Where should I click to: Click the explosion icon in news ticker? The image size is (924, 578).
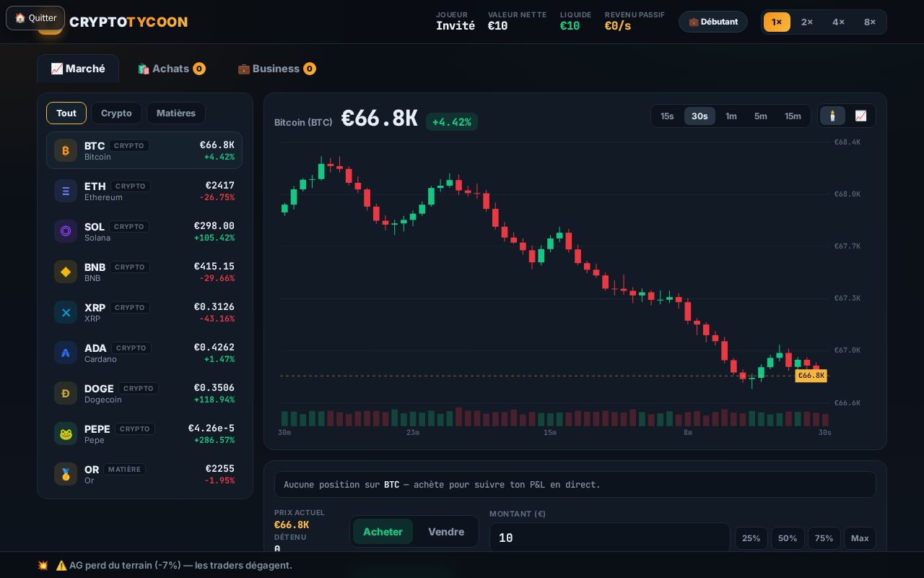point(43,565)
